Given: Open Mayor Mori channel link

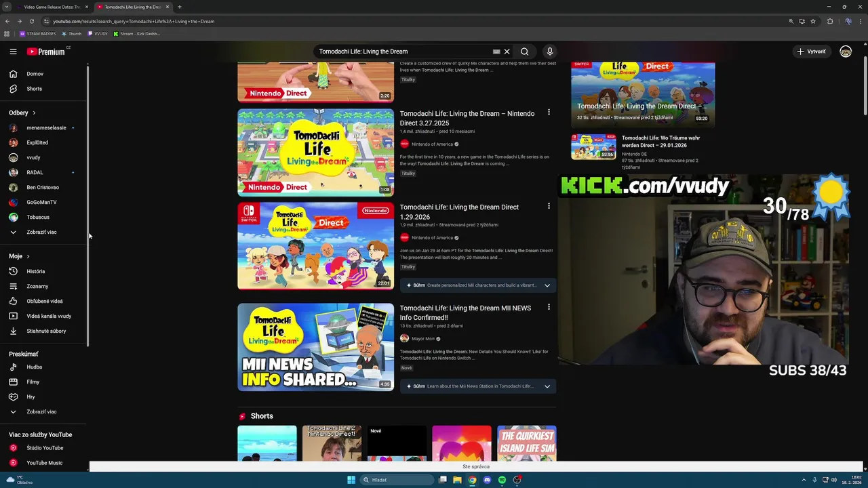Looking at the screenshot, I should click(423, 339).
